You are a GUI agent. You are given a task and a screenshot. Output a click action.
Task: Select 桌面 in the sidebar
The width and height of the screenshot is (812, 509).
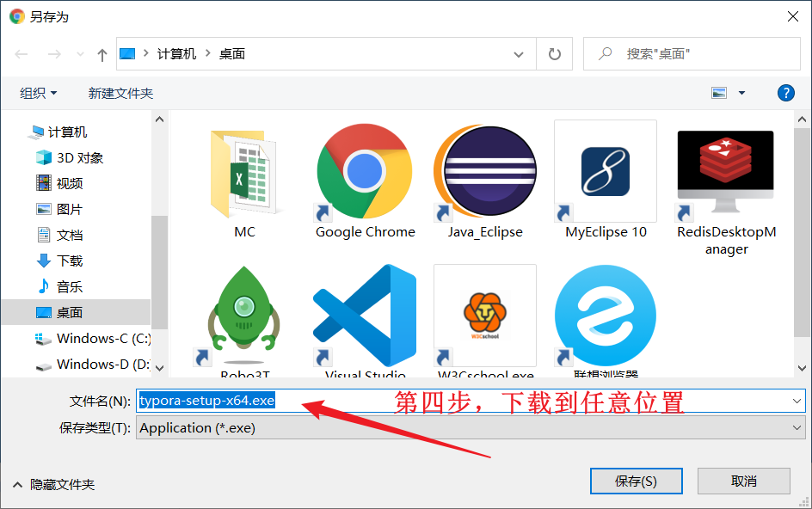tap(76, 312)
